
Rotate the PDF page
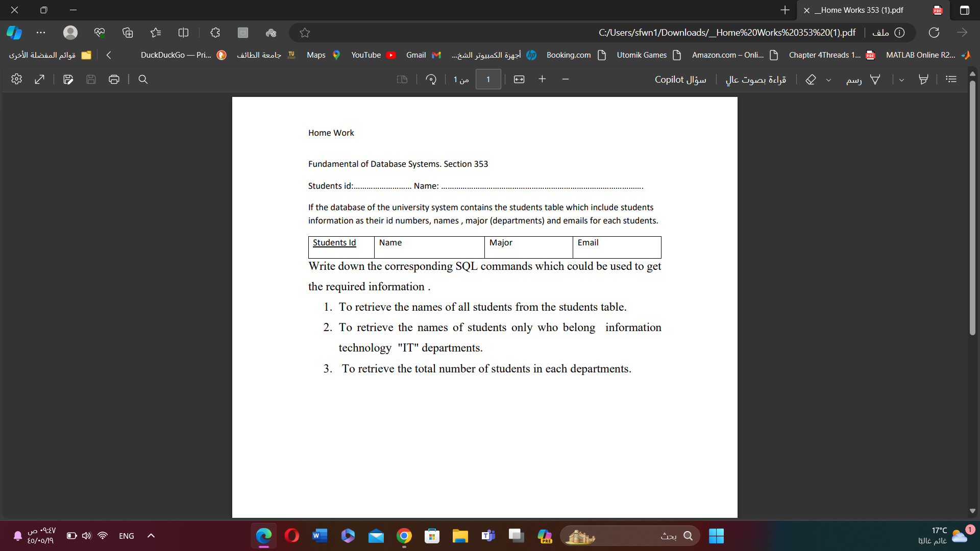tap(431, 80)
